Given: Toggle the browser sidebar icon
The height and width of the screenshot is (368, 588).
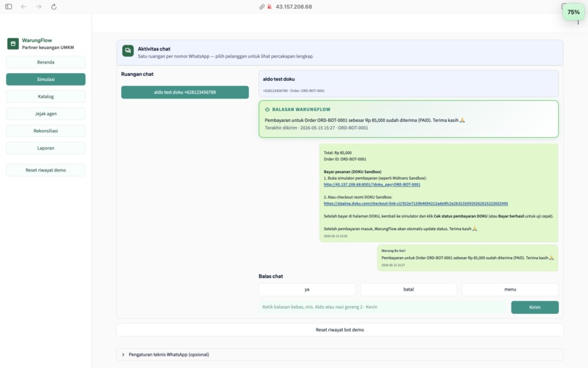Looking at the screenshot, I should [x=9, y=7].
